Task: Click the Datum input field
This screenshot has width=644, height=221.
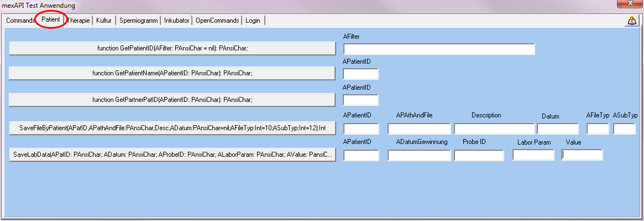Action: click(558, 129)
